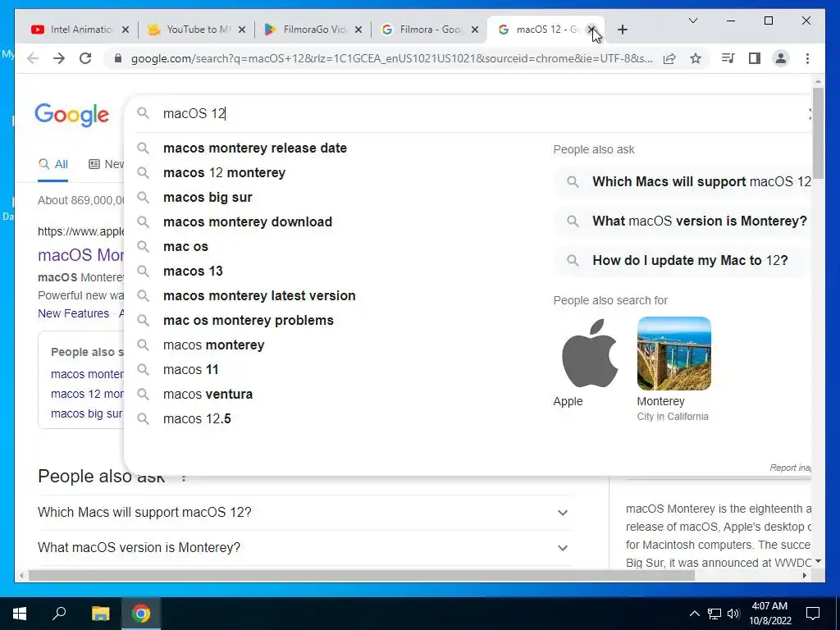Image resolution: width=840 pixels, height=630 pixels.
Task: Toggle the Chrome side panel
Action: tap(755, 58)
